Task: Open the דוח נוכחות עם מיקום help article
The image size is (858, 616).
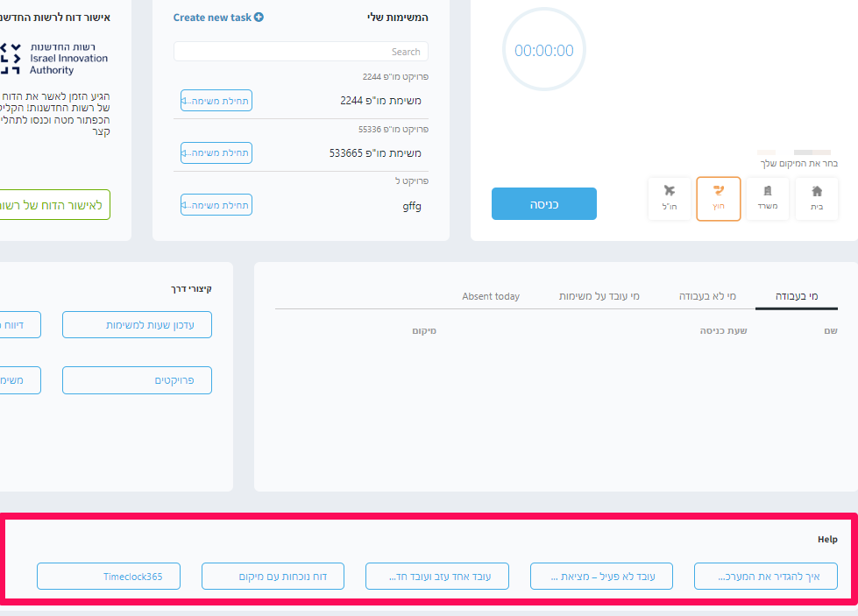Action: pyautogui.click(x=273, y=576)
